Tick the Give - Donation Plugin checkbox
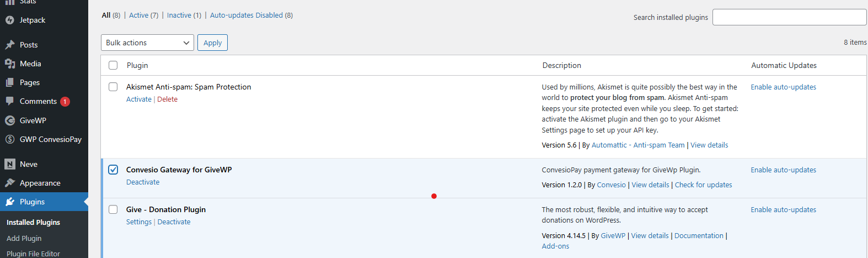The height and width of the screenshot is (258, 868). [113, 209]
